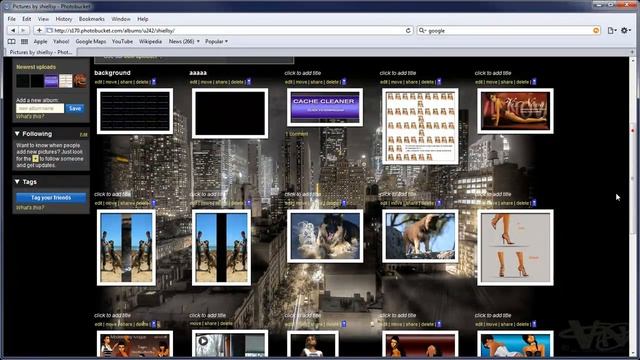Click the yellow follow plus icon in Following text
The image size is (640, 360).
tap(36, 159)
